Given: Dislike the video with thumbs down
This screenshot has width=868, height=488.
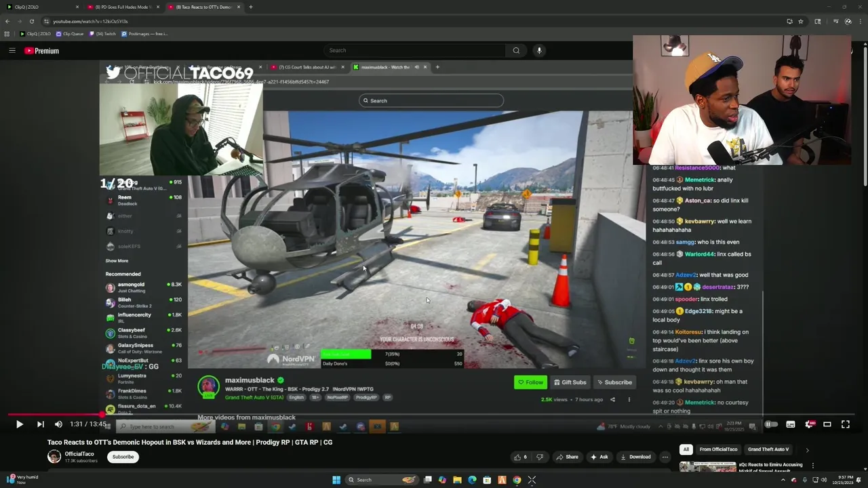Looking at the screenshot, I should (540, 457).
